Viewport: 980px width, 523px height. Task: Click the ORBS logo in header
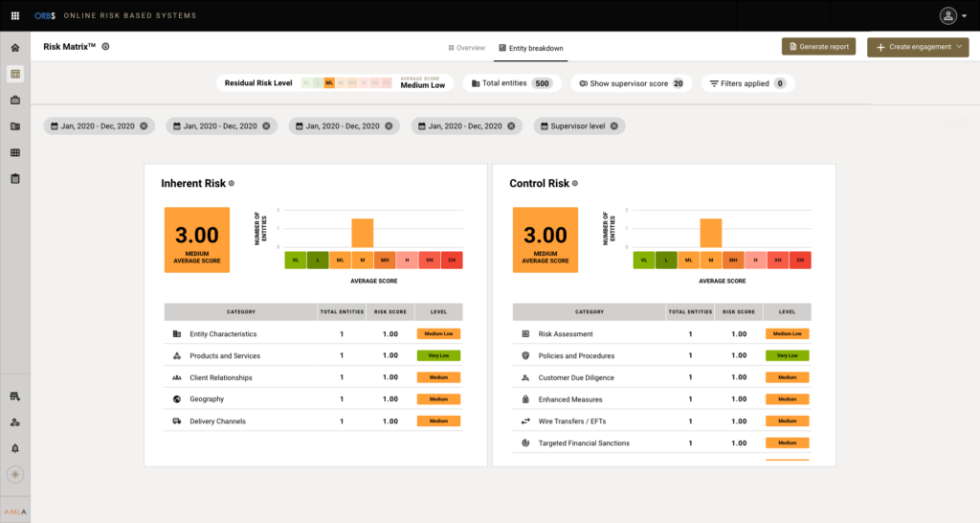point(45,15)
